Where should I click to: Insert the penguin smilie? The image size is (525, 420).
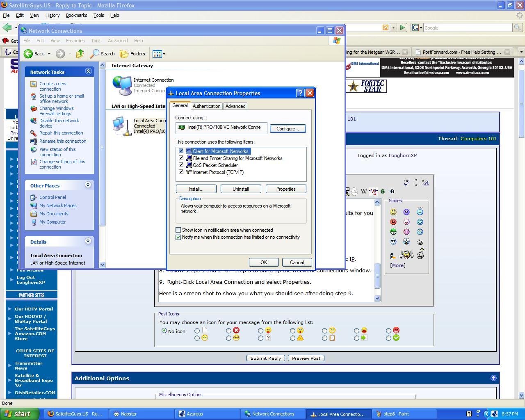[x=393, y=256]
